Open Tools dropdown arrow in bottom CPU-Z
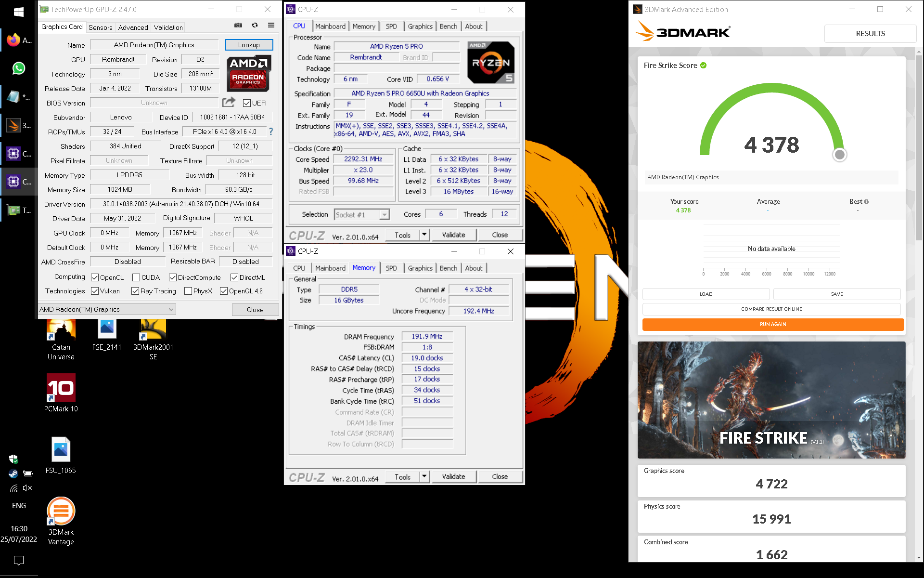The width and height of the screenshot is (924, 578). (424, 476)
